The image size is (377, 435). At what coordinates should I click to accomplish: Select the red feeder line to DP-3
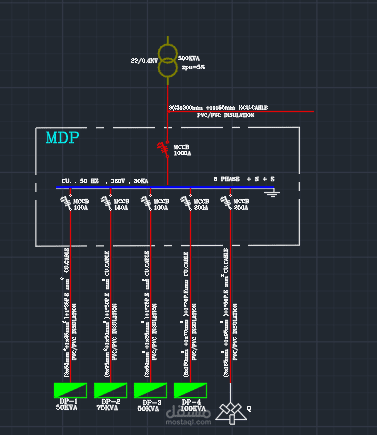pyautogui.click(x=150, y=297)
